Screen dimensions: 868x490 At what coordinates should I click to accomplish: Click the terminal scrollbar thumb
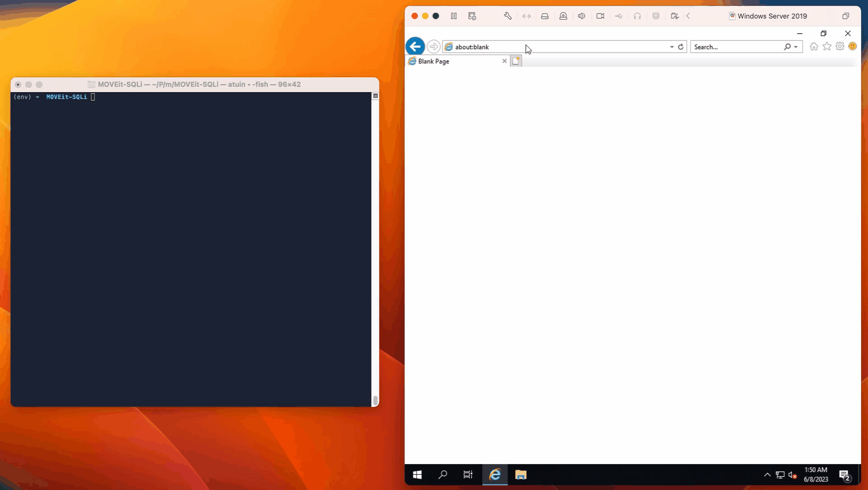(x=375, y=400)
